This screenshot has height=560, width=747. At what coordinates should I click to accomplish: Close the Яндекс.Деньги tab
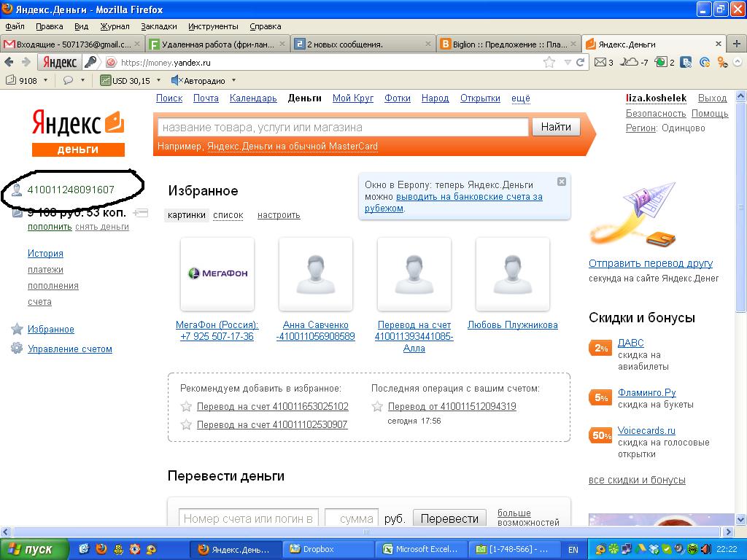[x=719, y=44]
